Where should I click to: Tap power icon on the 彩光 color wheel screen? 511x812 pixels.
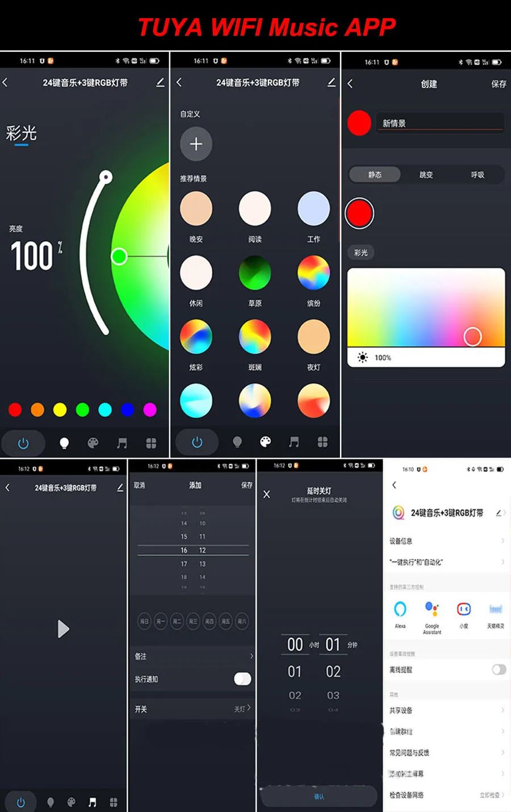click(x=23, y=443)
